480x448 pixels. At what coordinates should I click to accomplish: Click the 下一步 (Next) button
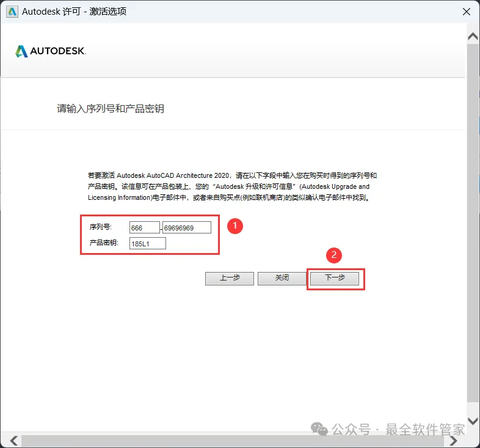(335, 278)
